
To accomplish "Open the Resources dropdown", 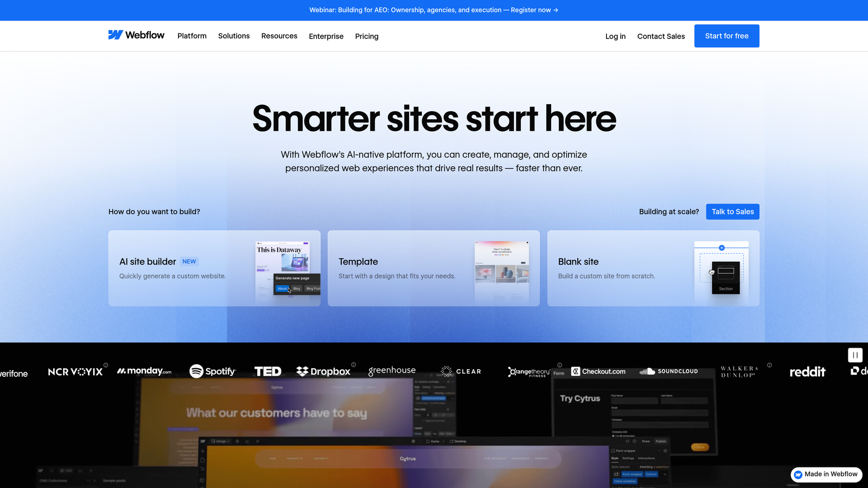I will [x=279, y=36].
